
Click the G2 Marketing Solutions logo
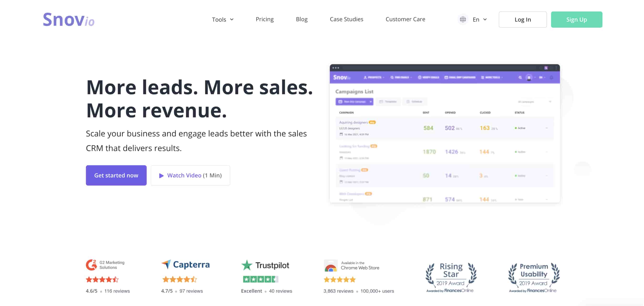coord(105,265)
